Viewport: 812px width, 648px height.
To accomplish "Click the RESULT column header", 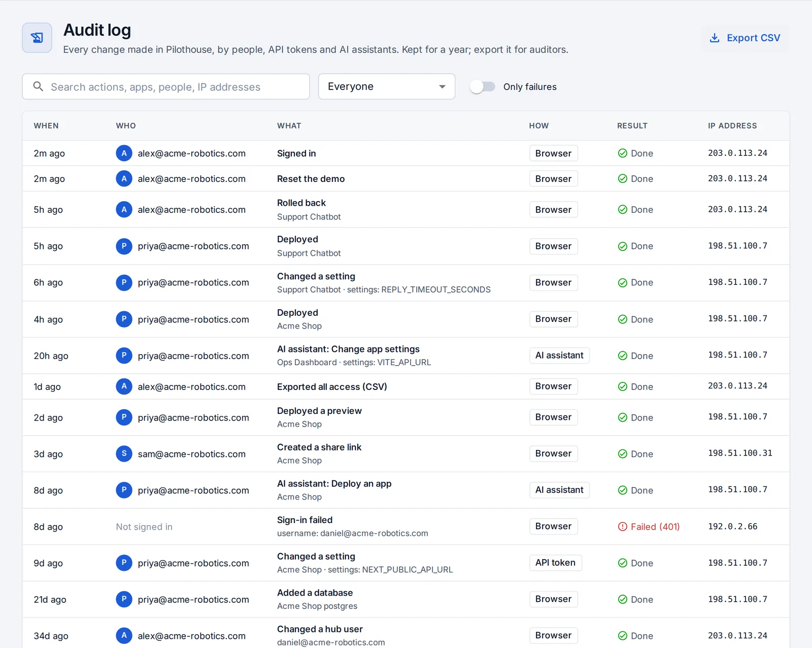I will pyautogui.click(x=632, y=126).
